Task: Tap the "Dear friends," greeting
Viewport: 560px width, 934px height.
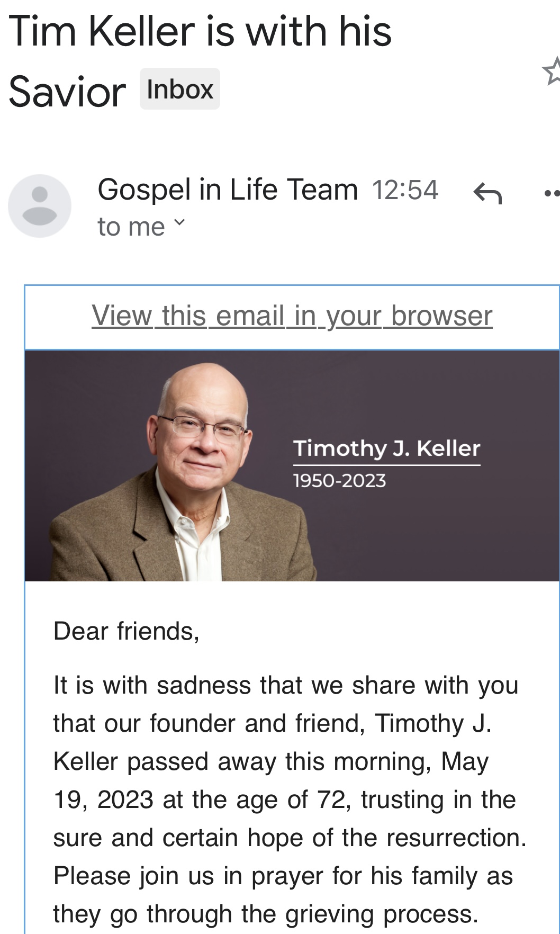Action: [x=127, y=631]
